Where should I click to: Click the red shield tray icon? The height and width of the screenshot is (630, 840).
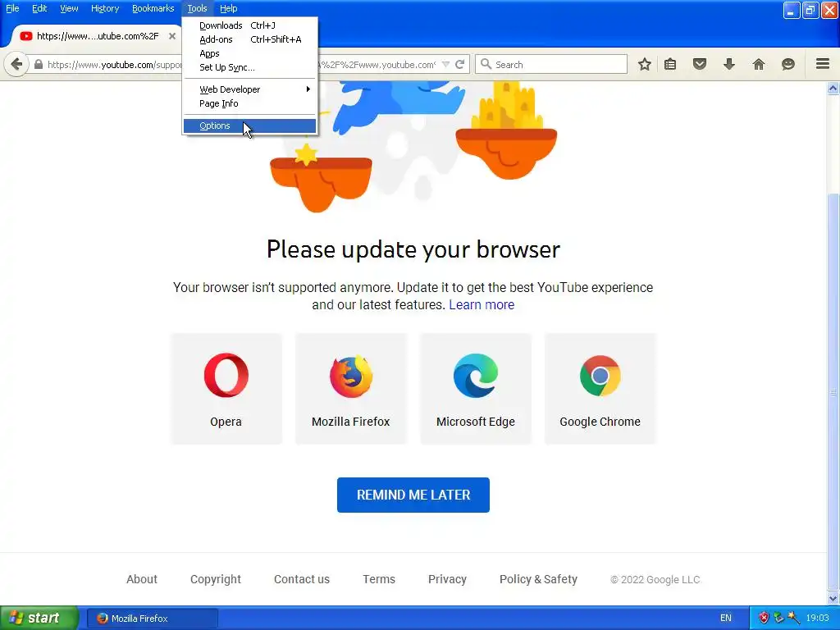[764, 618]
